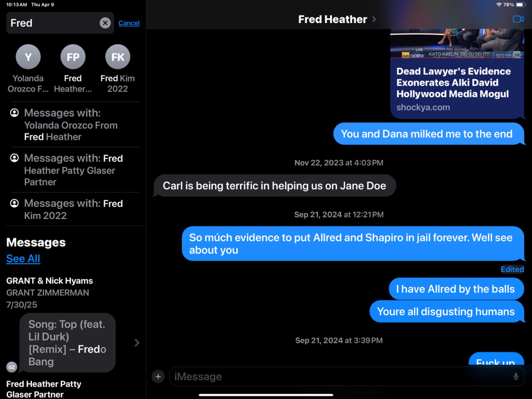Tap the Edited label under message

click(512, 269)
